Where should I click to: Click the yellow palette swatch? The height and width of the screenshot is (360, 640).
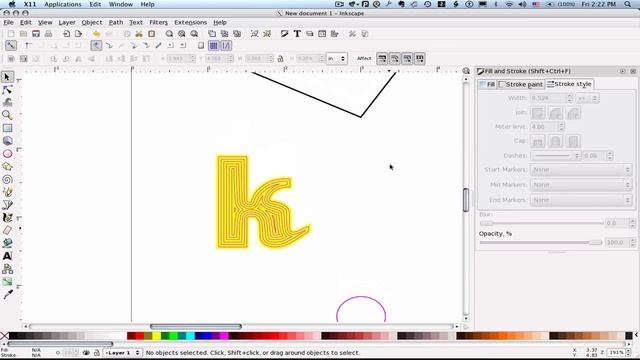[157, 336]
